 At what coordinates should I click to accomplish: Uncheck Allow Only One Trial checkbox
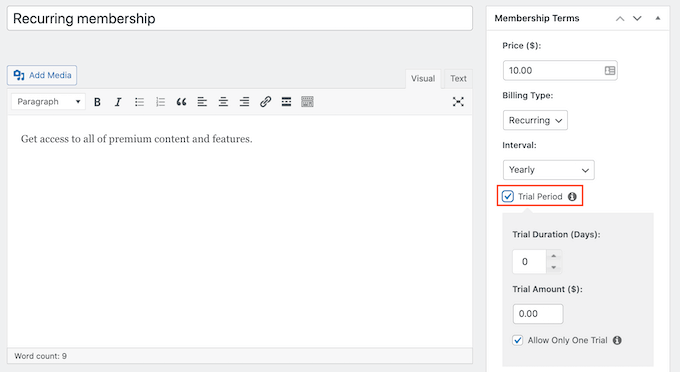[x=517, y=340]
